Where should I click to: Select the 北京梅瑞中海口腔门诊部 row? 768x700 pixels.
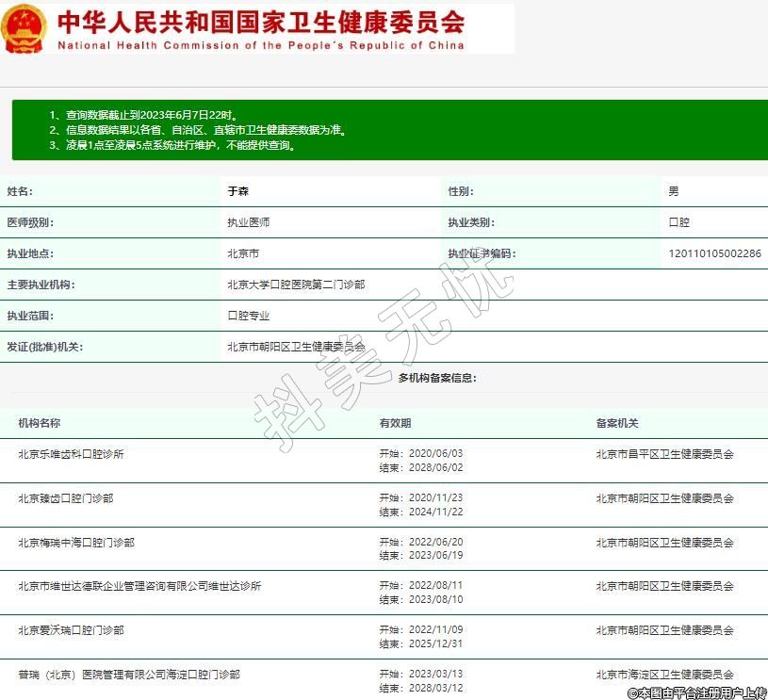(x=76, y=543)
